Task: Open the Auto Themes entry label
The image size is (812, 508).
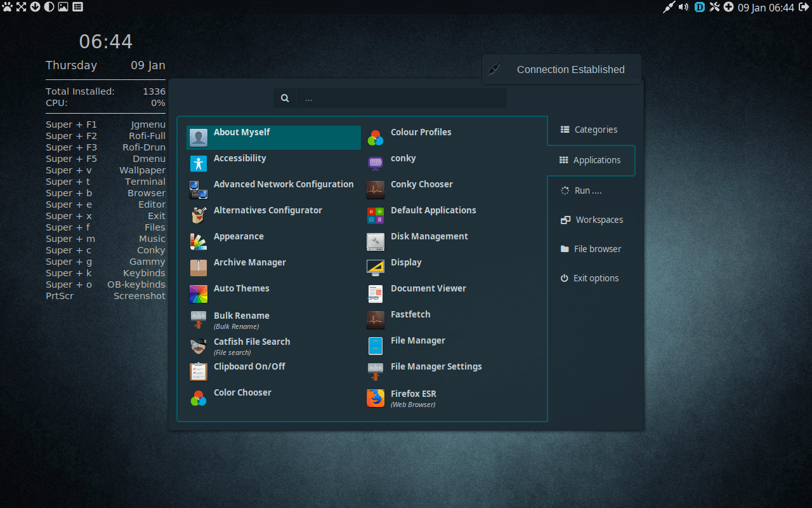Action: pyautogui.click(x=241, y=288)
